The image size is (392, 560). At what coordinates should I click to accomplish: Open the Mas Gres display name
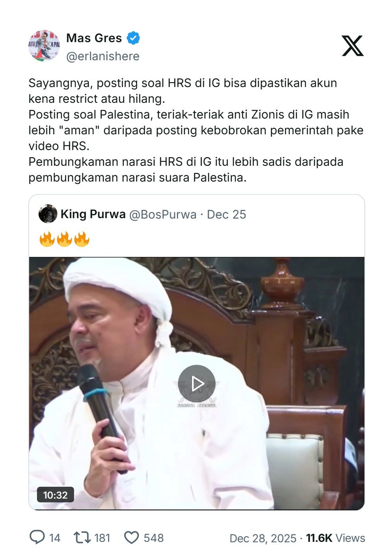(94, 38)
